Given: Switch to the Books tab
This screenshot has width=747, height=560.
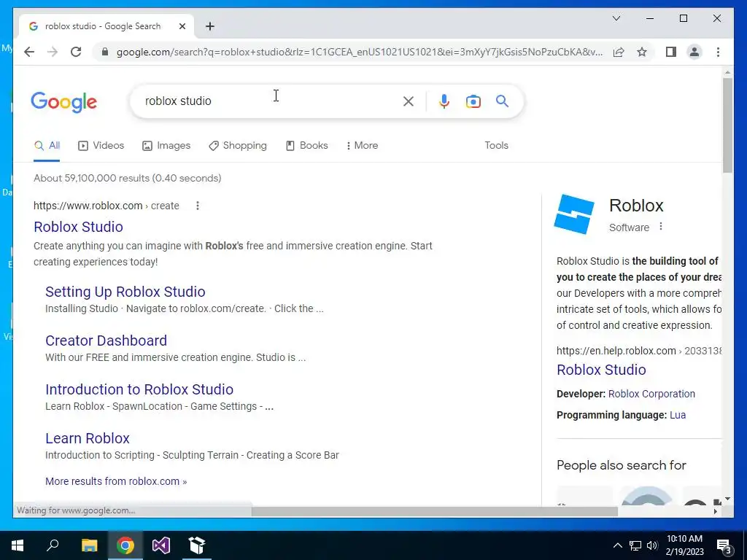Looking at the screenshot, I should point(307,146).
